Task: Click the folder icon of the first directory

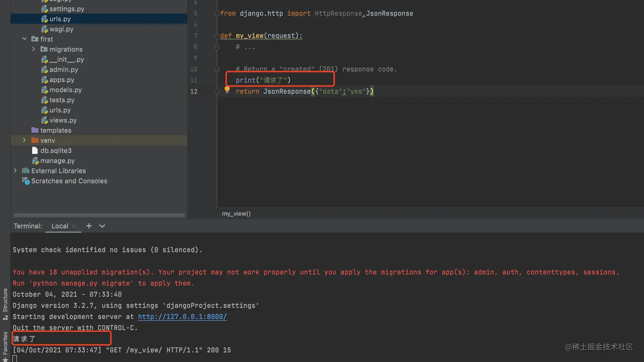Action: [x=35, y=39]
